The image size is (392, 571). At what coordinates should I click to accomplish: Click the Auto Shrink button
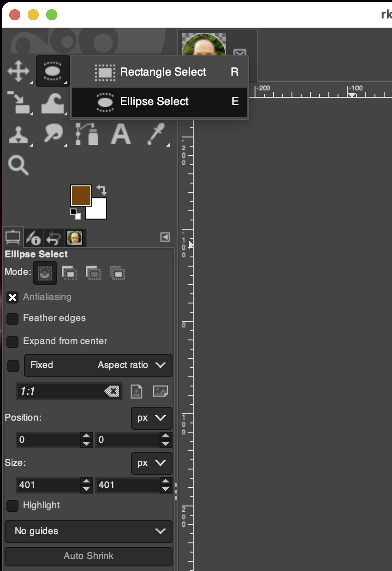click(x=88, y=556)
